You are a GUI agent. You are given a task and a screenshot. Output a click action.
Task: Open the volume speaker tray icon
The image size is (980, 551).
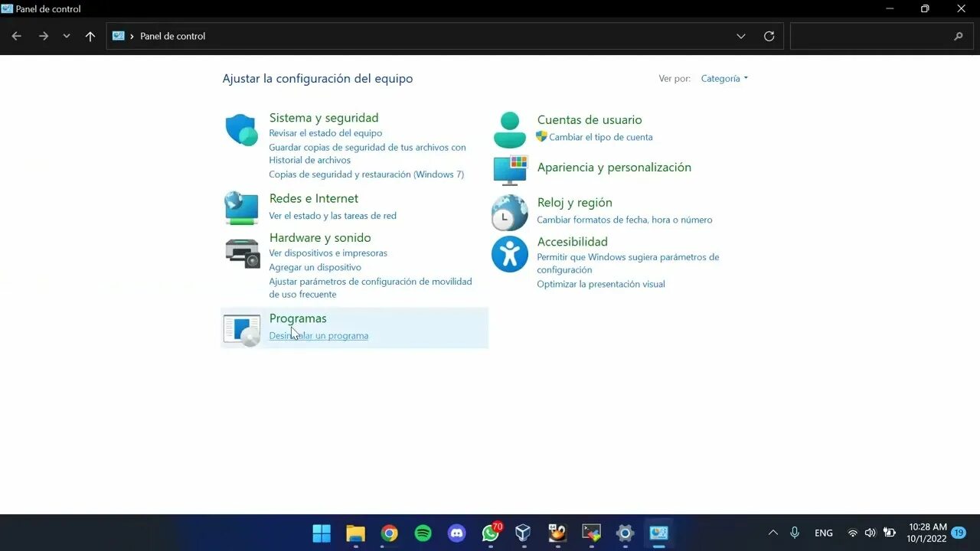click(871, 533)
